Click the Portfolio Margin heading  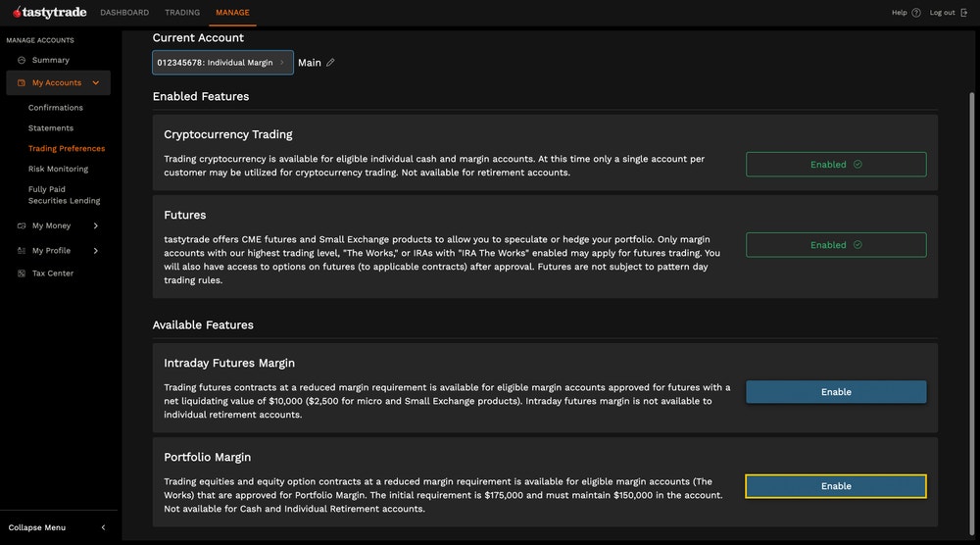coord(208,458)
